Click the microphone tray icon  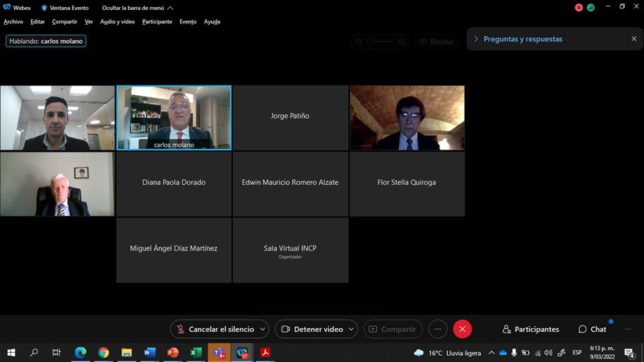pyautogui.click(x=514, y=353)
